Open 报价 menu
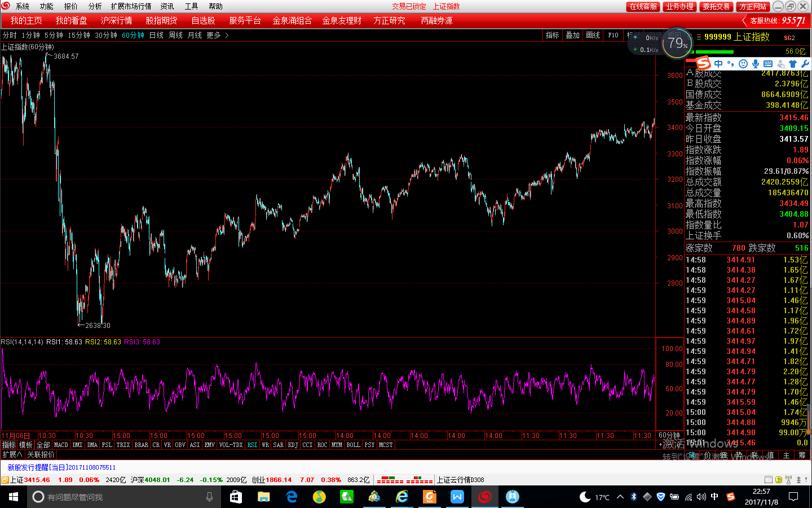The width and height of the screenshot is (812, 508). [71, 6]
